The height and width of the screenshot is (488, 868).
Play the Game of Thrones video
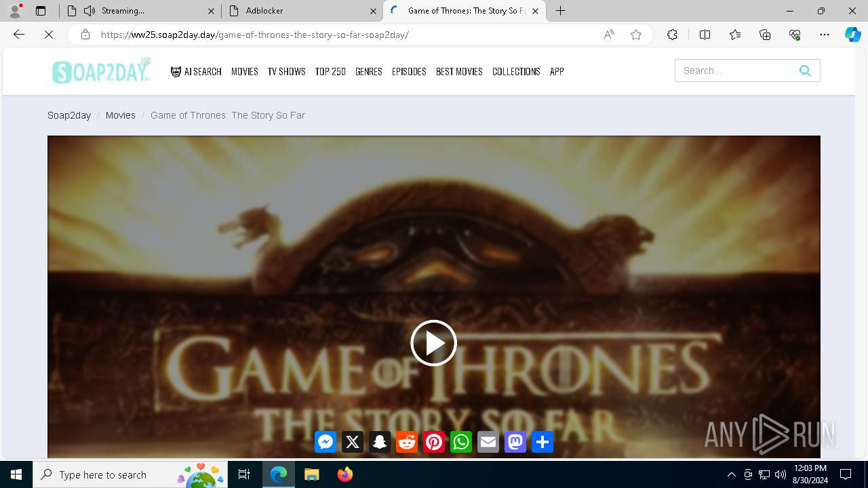[433, 343]
